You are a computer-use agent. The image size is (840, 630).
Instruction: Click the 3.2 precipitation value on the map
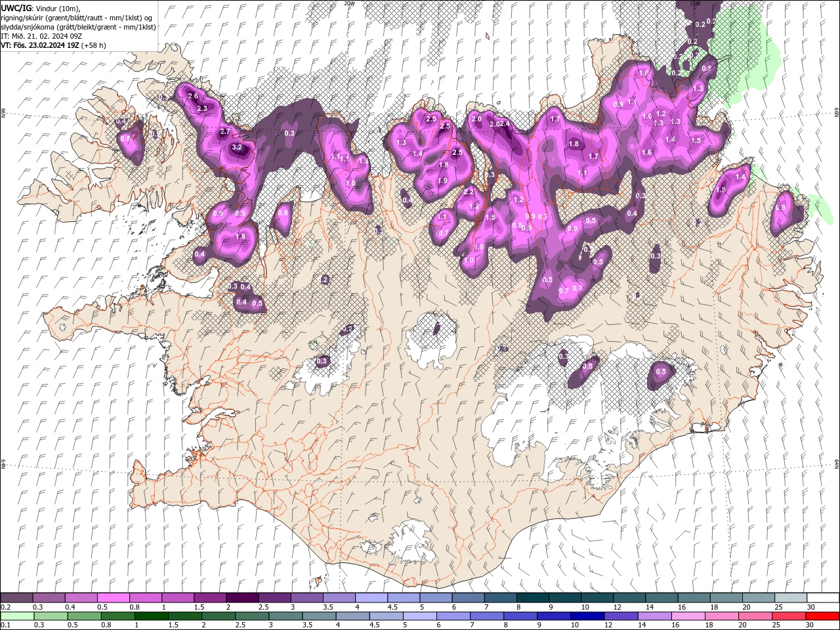click(237, 148)
